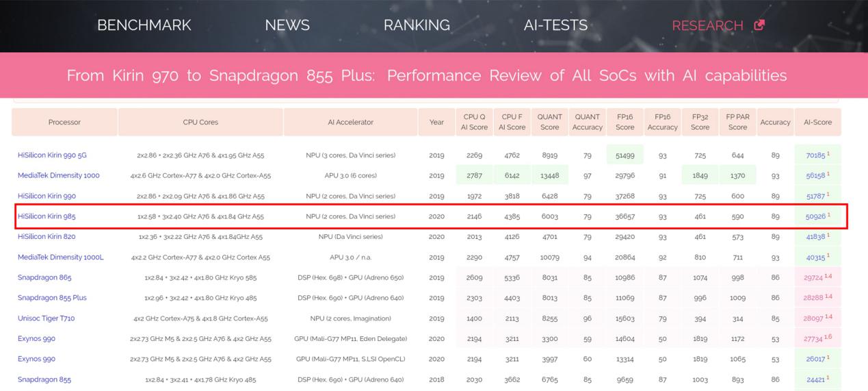This screenshot has height=391, width=868.
Task: Click the AI-Score 29724 value
Action: [x=814, y=278]
